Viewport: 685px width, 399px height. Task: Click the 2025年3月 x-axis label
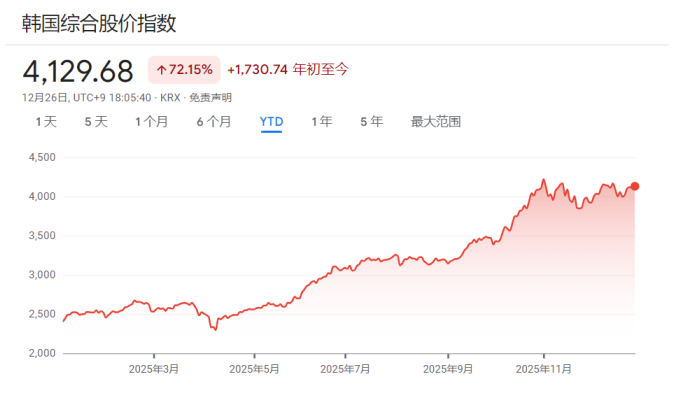click(154, 369)
